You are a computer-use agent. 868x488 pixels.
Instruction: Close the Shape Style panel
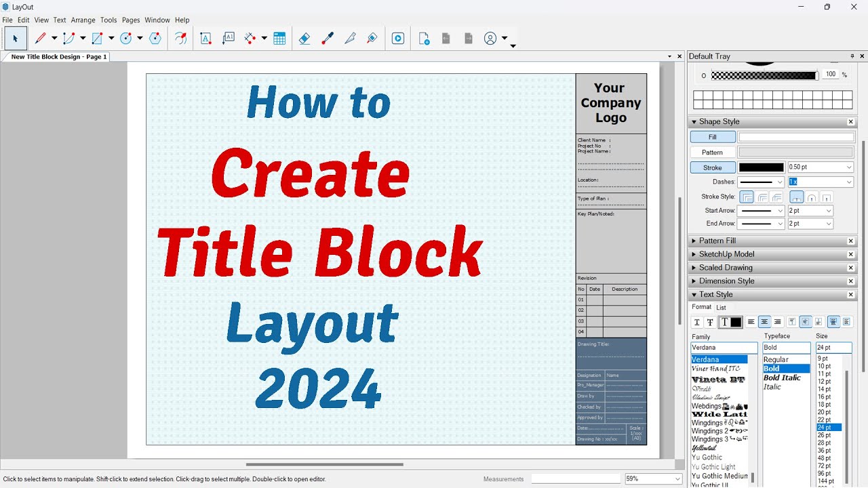(851, 122)
